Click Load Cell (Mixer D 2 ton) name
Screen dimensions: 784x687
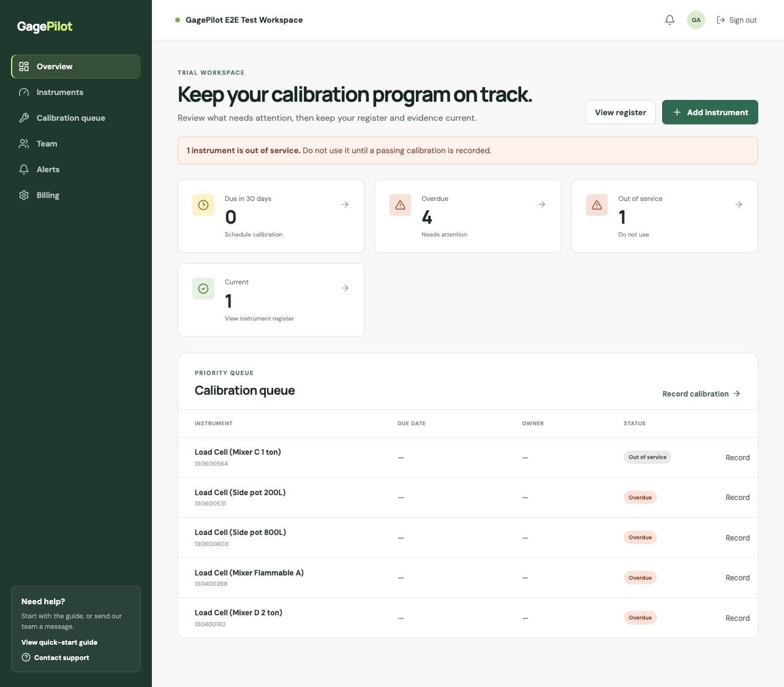click(x=238, y=612)
